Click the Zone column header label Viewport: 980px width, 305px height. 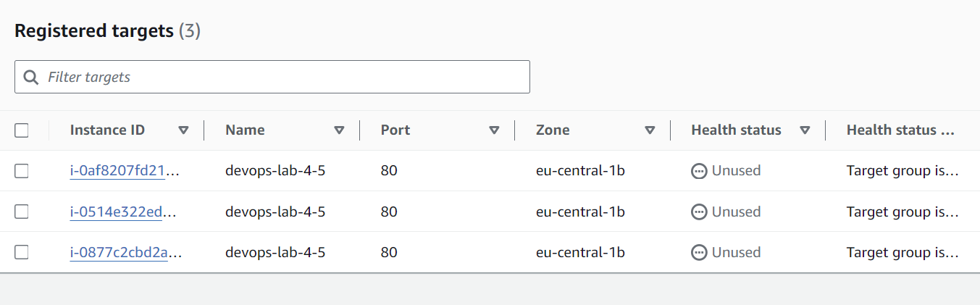point(553,130)
